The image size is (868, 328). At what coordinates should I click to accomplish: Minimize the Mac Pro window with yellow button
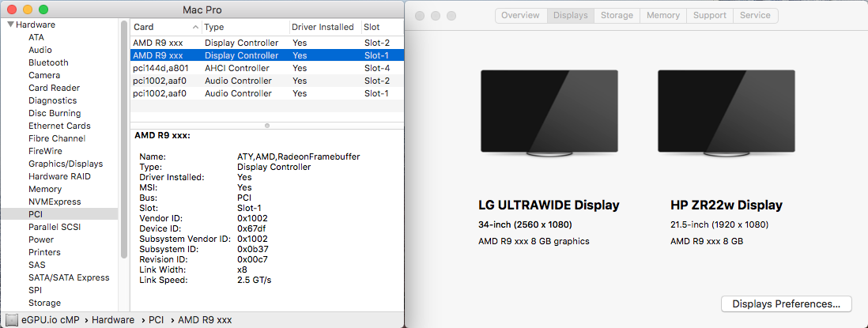[x=28, y=9]
